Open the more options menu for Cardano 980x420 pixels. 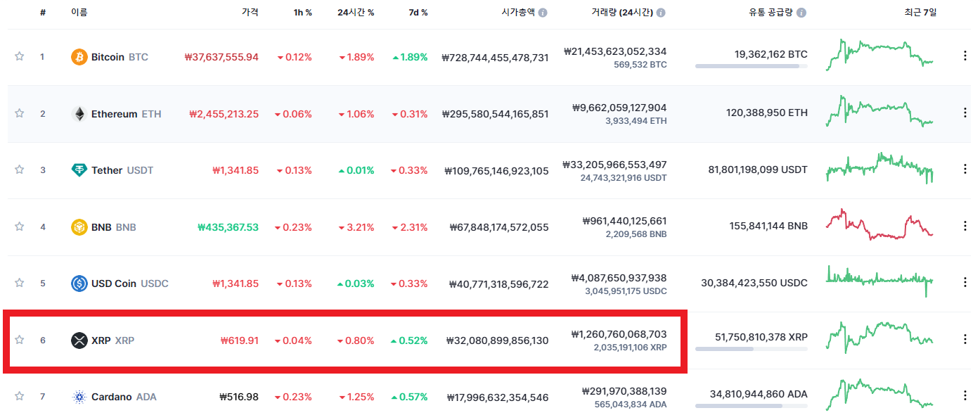tap(965, 396)
